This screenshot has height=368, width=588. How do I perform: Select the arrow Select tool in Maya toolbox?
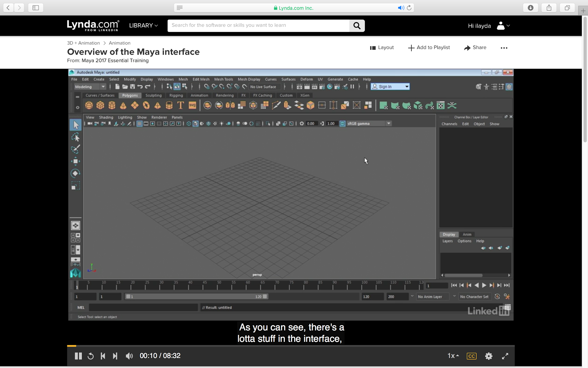click(76, 125)
